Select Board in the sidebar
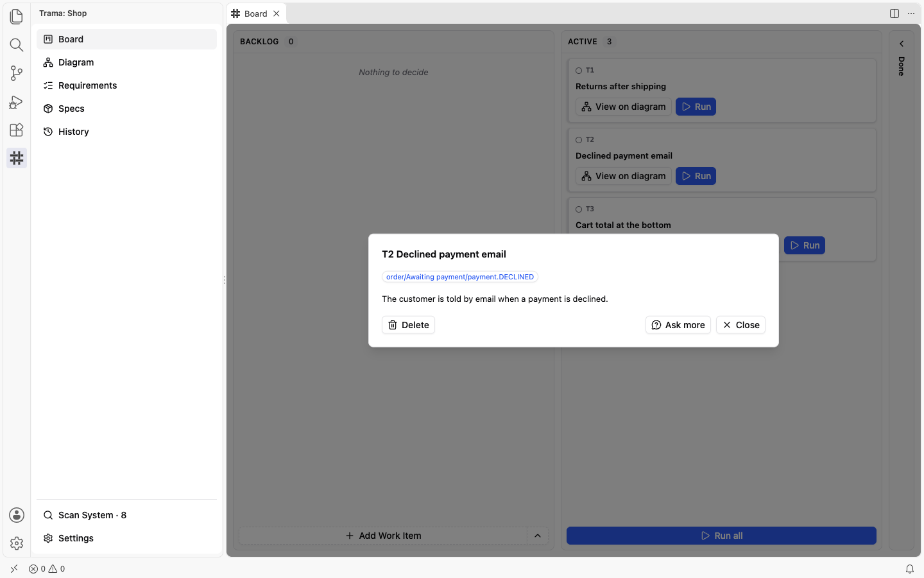The width and height of the screenshot is (924, 578). point(126,39)
